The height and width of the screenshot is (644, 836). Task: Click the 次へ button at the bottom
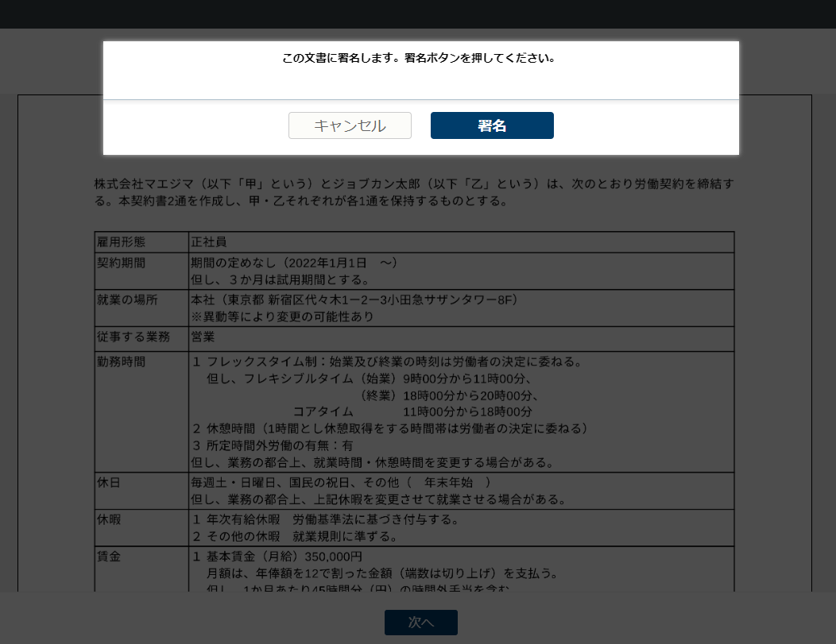coord(421,622)
